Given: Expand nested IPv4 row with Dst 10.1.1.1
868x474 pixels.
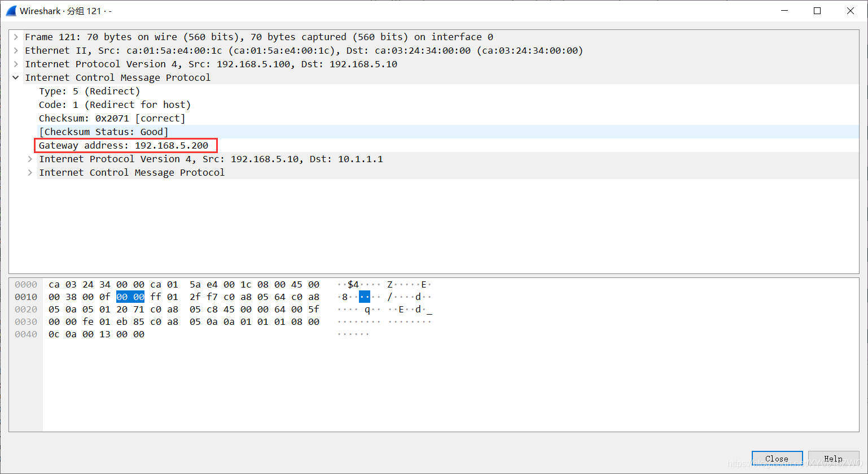Looking at the screenshot, I should 30,159.
